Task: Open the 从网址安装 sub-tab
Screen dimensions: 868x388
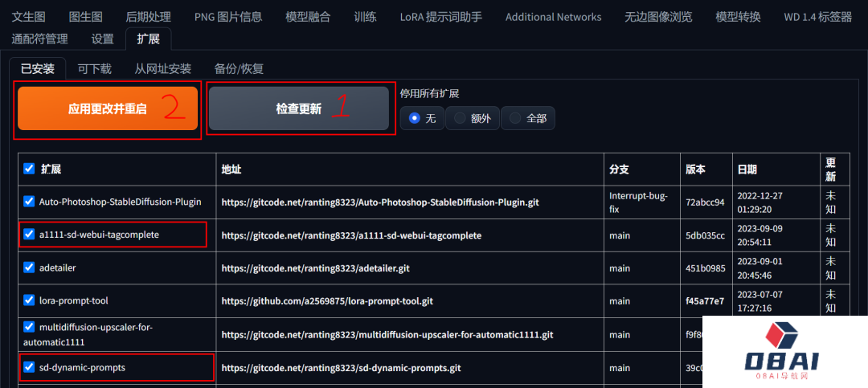Action: click(162, 68)
